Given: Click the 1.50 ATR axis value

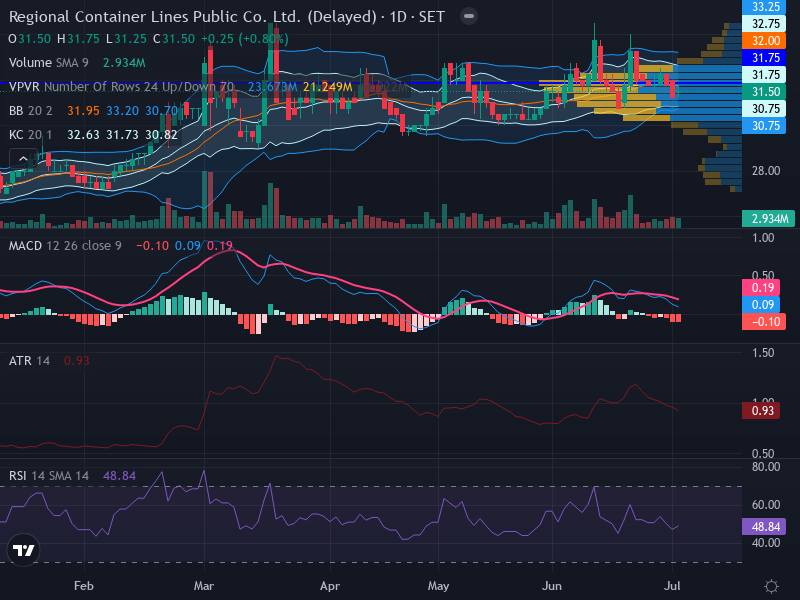Looking at the screenshot, I should coord(763,353).
